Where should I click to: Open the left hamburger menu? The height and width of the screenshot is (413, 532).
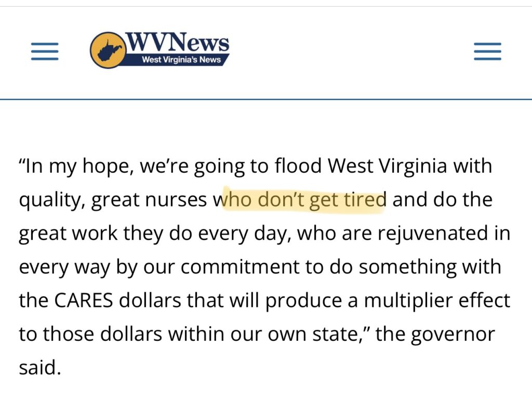(x=45, y=51)
